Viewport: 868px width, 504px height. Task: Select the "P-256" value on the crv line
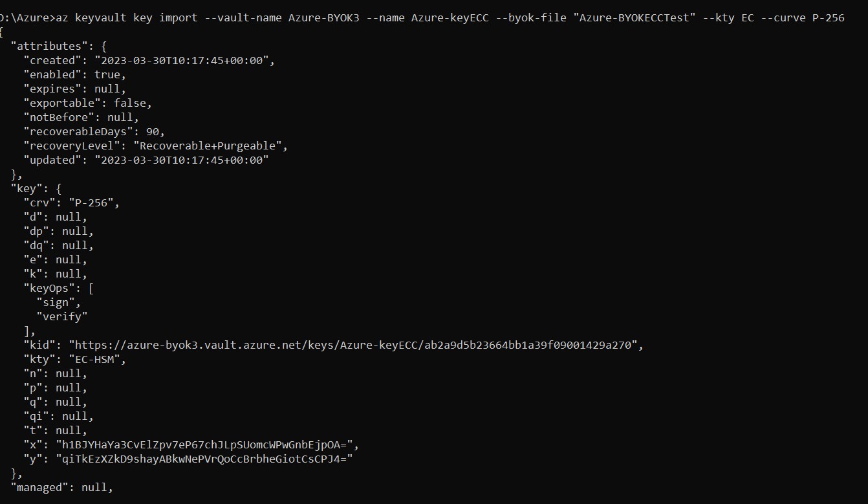[x=91, y=203]
